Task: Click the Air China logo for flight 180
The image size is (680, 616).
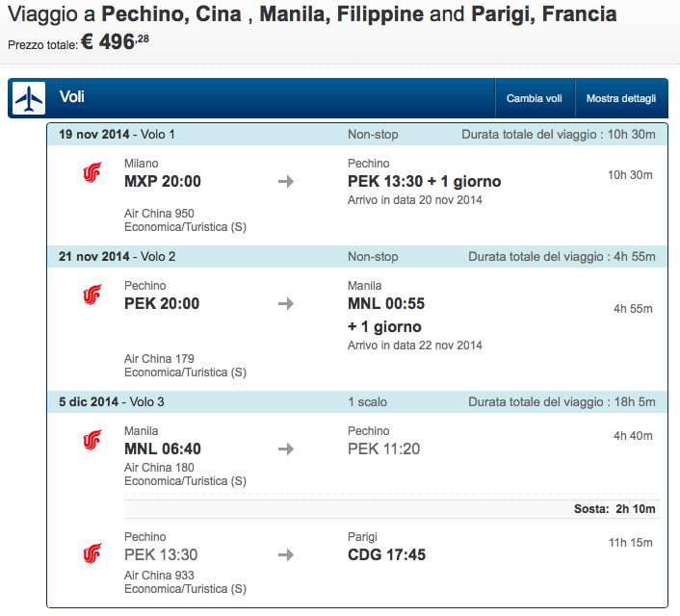Action: pyautogui.click(x=92, y=440)
